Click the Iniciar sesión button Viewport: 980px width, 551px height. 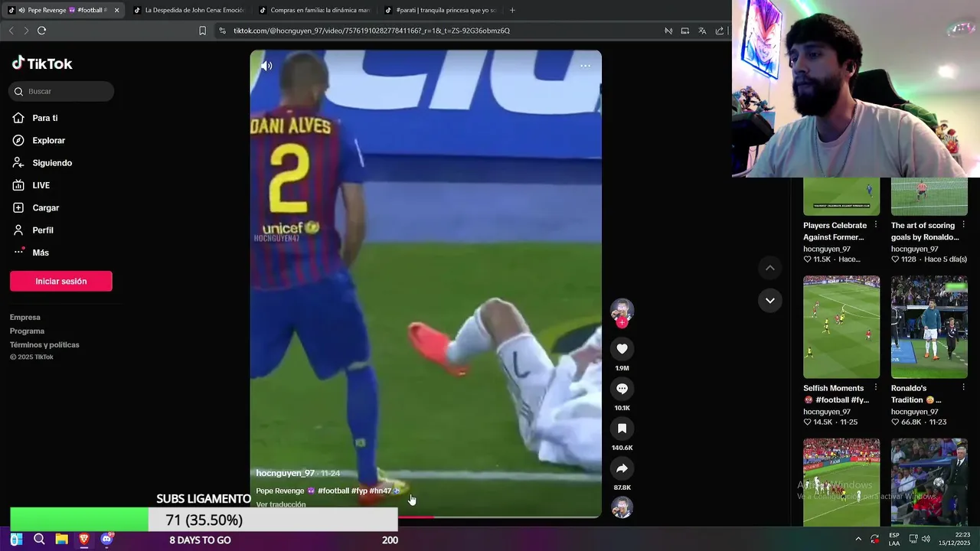click(61, 281)
